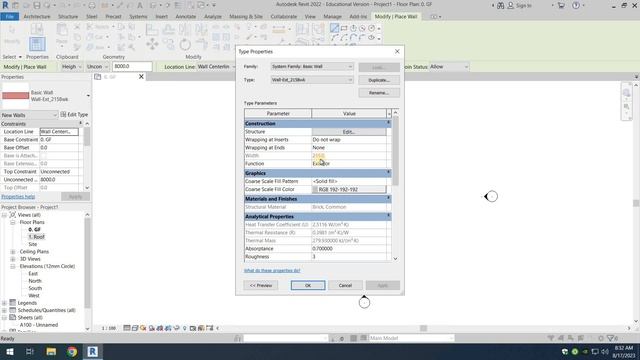Open the Height dropdown in options bar

pos(71,67)
